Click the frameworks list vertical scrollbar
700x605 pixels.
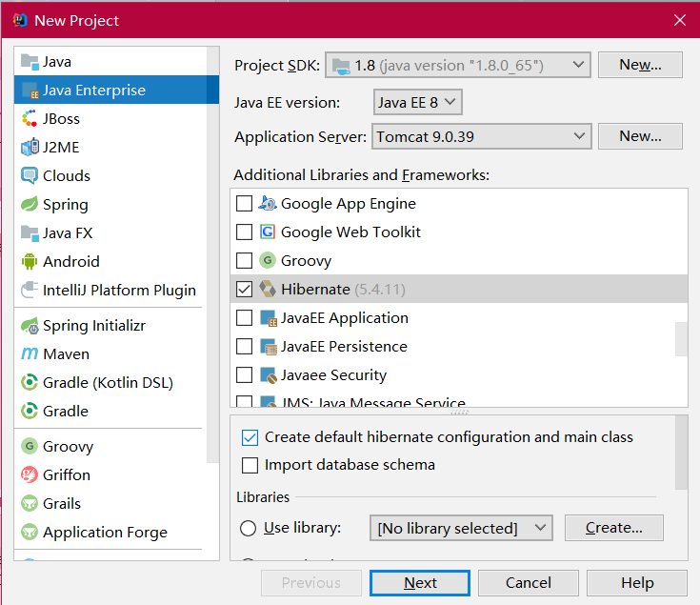pos(681,339)
